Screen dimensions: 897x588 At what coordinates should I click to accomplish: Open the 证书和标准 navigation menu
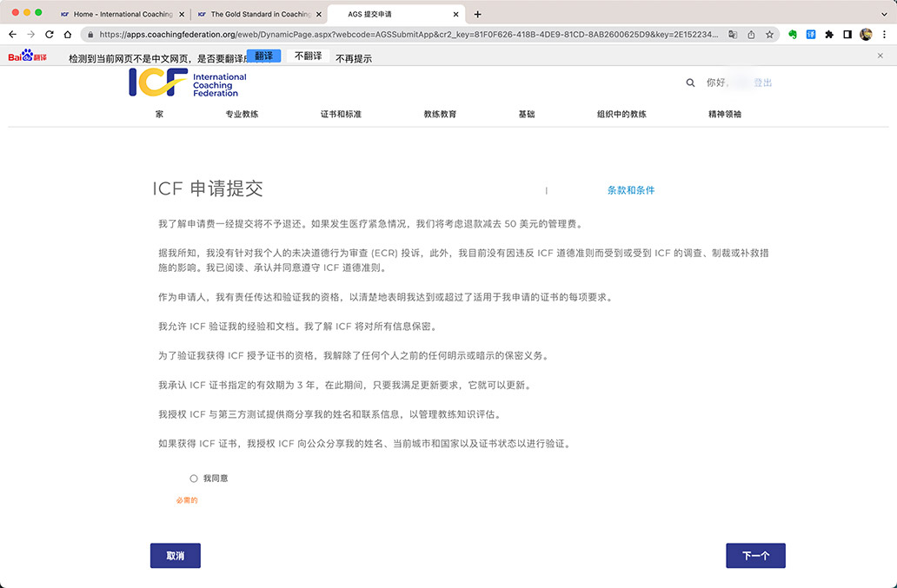pos(341,115)
